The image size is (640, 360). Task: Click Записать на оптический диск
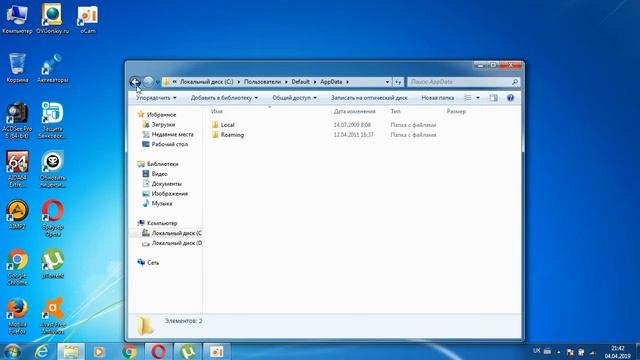click(369, 98)
